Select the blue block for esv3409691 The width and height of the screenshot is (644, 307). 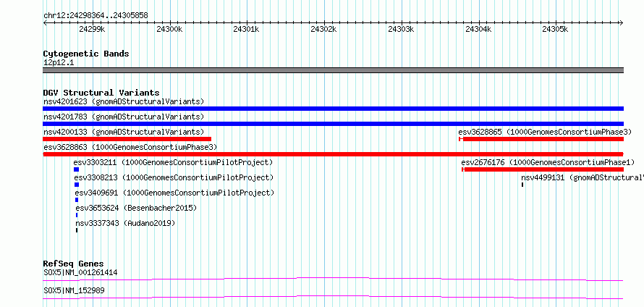coord(77,200)
